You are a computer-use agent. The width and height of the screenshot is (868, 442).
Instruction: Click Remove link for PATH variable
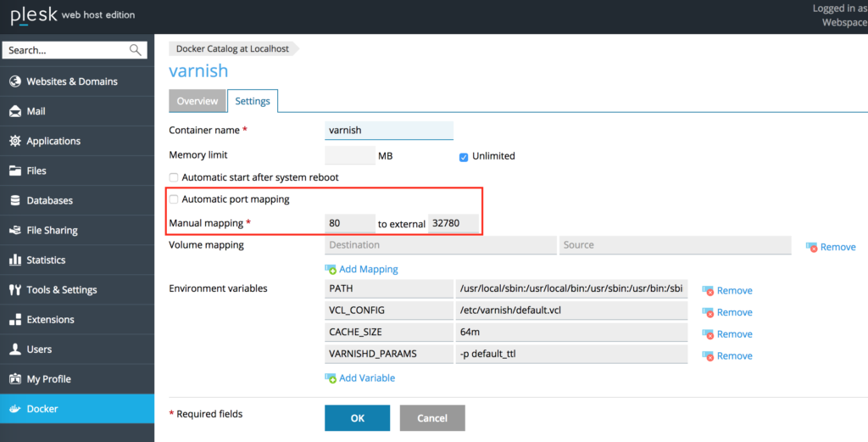click(x=735, y=291)
